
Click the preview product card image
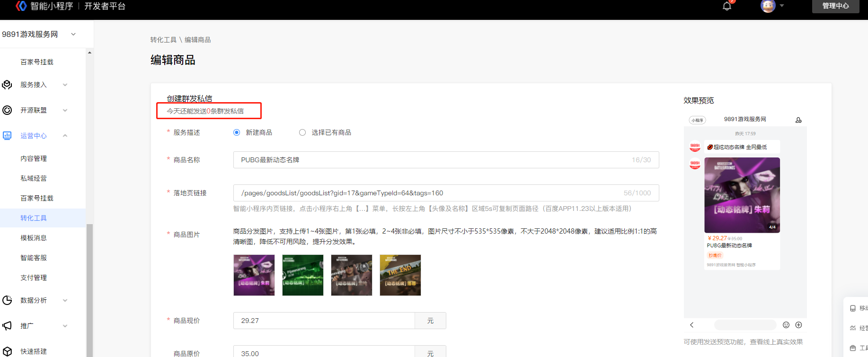[x=742, y=195]
